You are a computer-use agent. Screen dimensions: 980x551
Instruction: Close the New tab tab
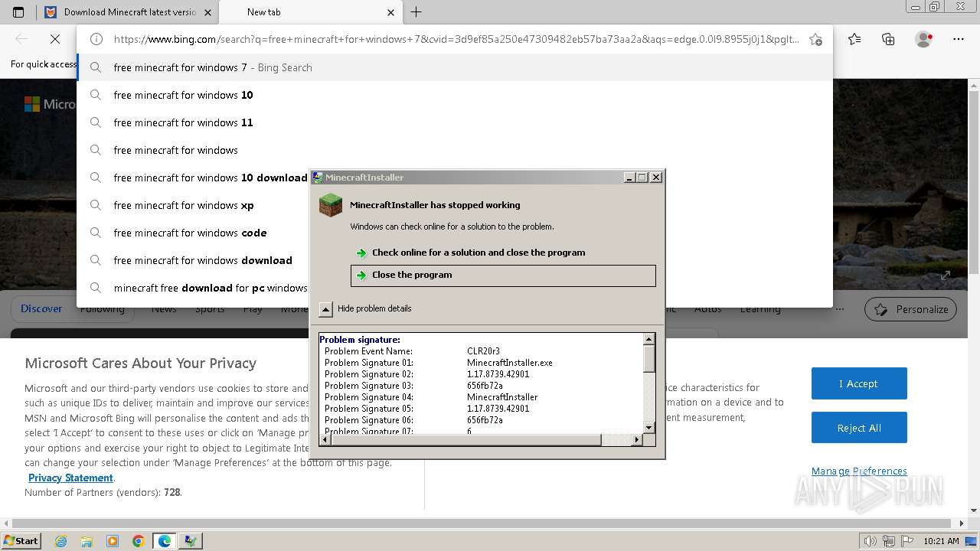pyautogui.click(x=391, y=12)
